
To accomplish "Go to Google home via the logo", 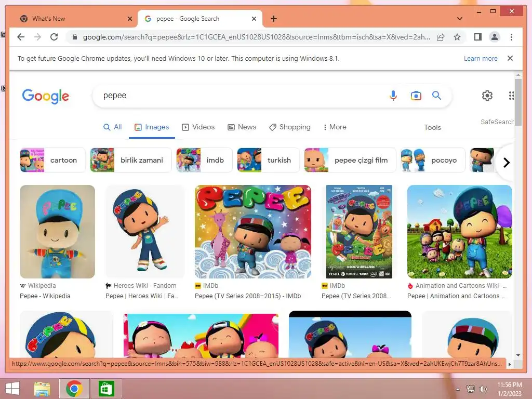I will [x=46, y=96].
